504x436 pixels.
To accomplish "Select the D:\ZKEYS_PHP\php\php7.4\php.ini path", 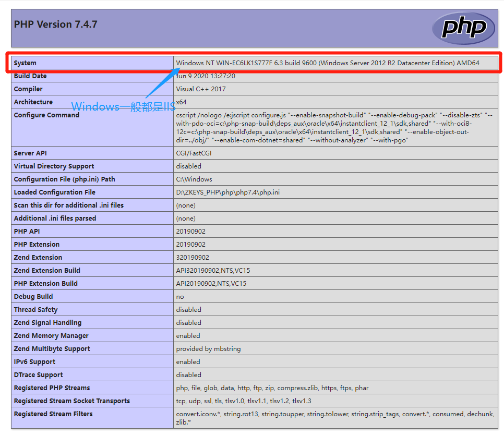I will point(228,192).
